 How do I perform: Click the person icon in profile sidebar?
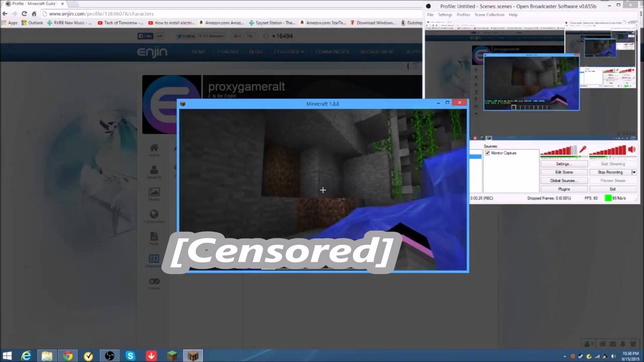[154, 170]
